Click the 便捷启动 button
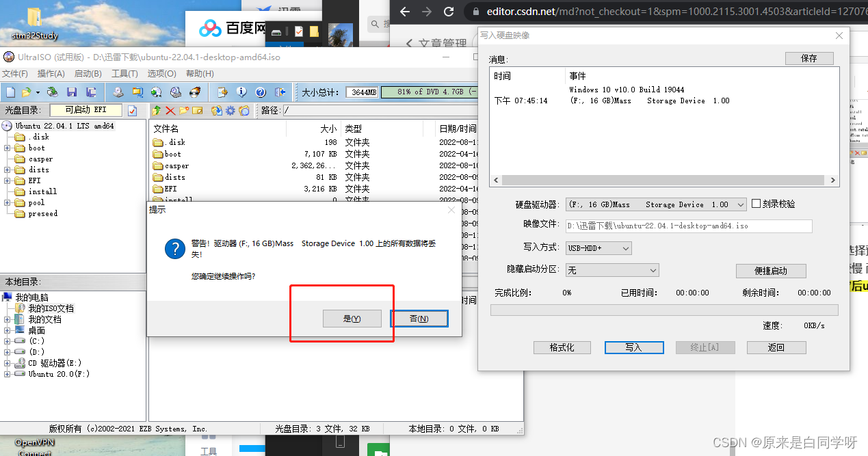868x456 pixels. point(771,271)
